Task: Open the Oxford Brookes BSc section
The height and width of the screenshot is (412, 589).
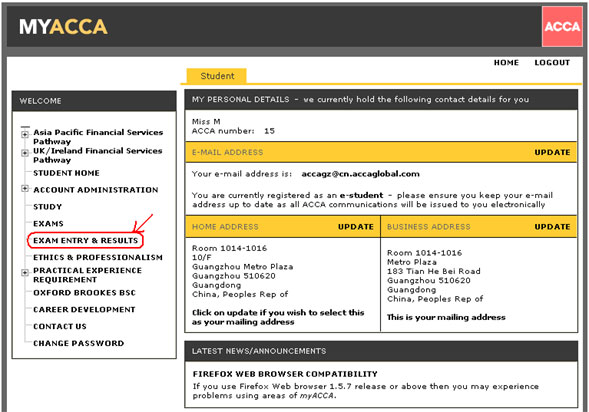Action: 84,293
